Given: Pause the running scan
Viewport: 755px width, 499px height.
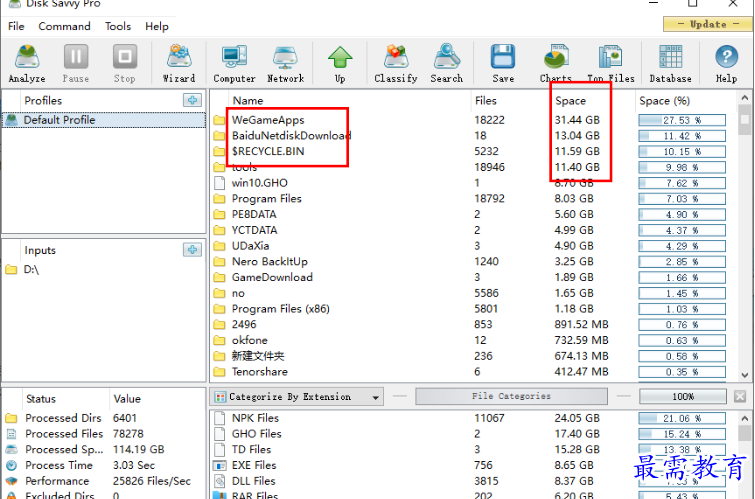Looking at the screenshot, I should (x=76, y=64).
